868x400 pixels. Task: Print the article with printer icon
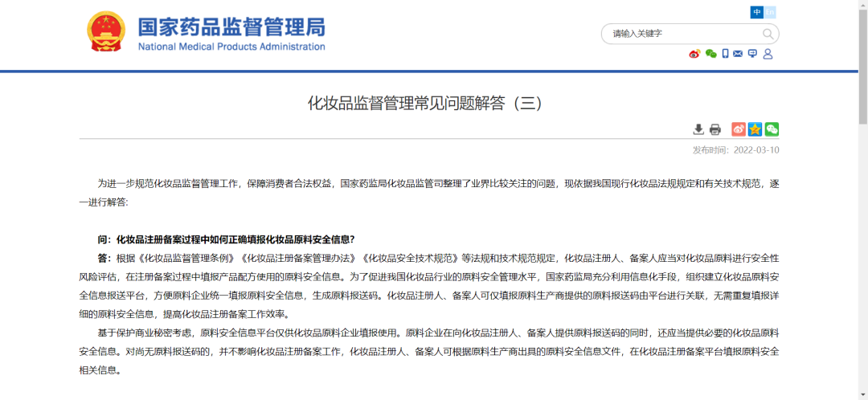click(715, 129)
